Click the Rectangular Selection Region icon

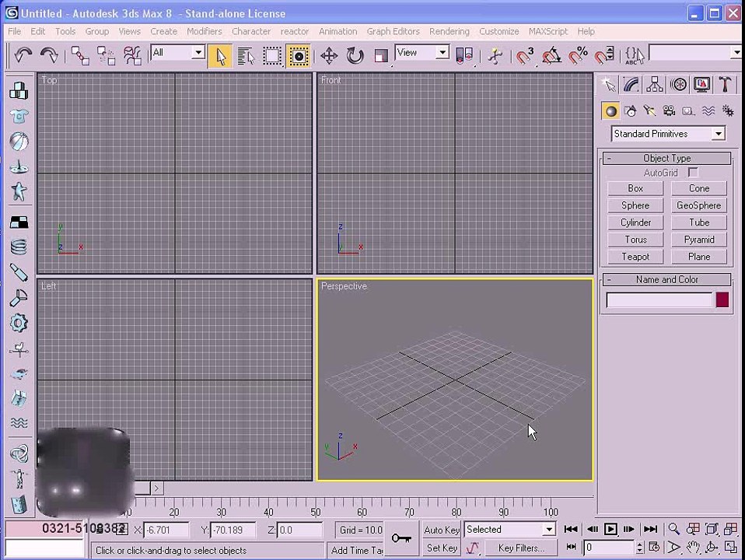[272, 56]
